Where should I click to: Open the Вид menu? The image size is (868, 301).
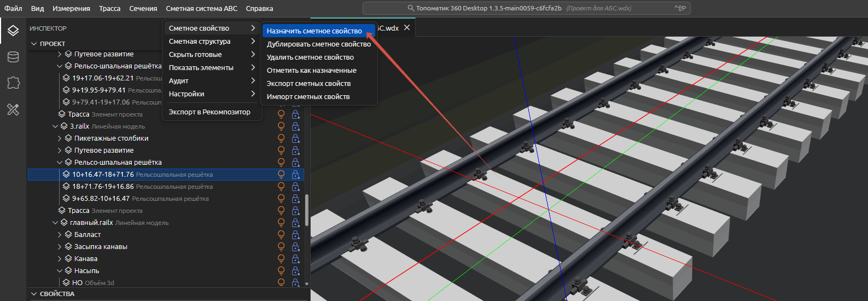37,8
